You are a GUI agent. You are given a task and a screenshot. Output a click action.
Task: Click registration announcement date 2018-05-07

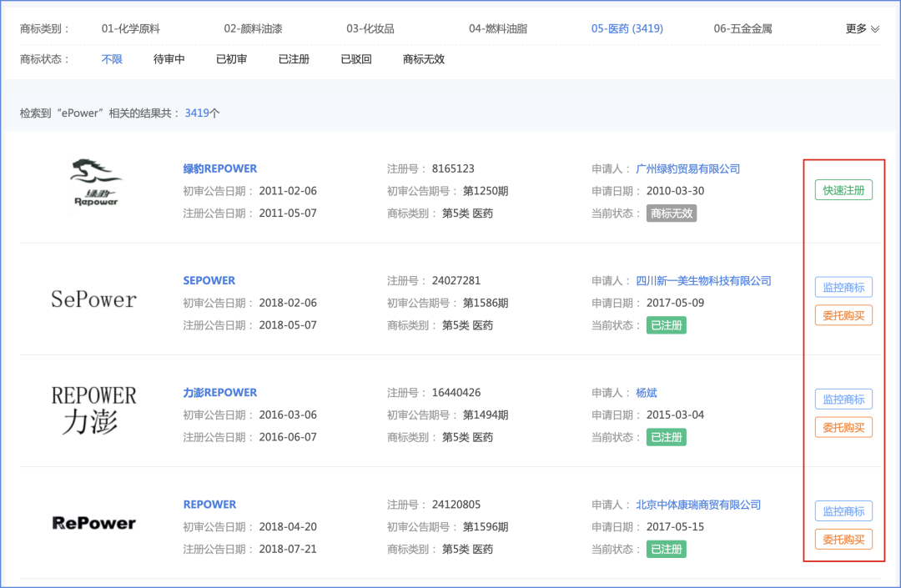[288, 325]
